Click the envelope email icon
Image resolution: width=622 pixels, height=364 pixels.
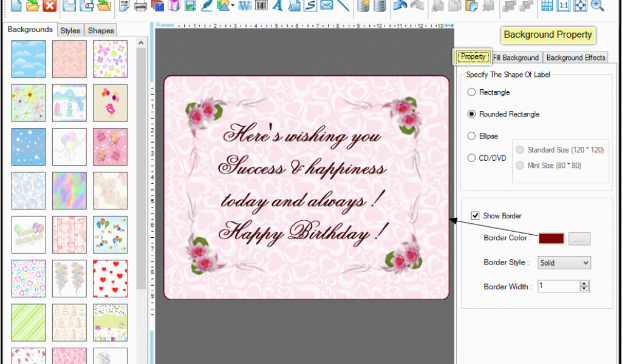[326, 5]
